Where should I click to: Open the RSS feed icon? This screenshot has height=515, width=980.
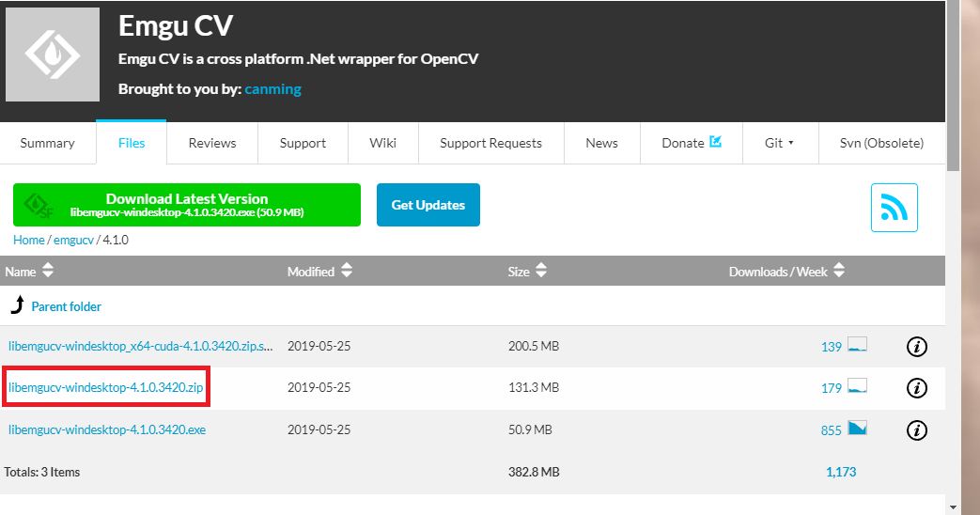pyautogui.click(x=894, y=208)
